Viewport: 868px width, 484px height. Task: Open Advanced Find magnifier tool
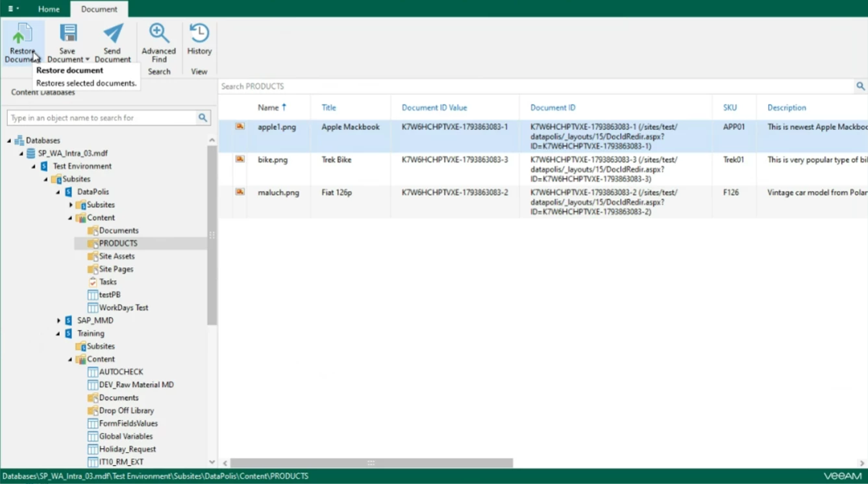(158, 33)
